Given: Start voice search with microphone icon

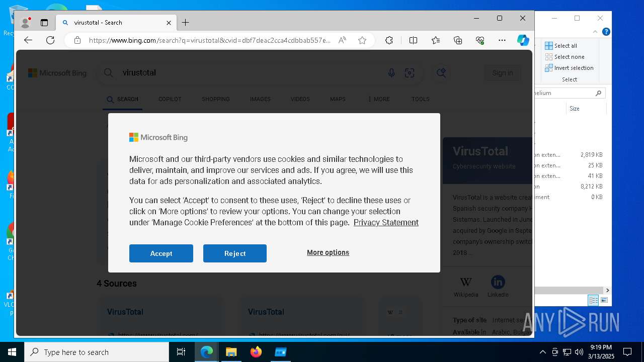Looking at the screenshot, I should coord(391,73).
